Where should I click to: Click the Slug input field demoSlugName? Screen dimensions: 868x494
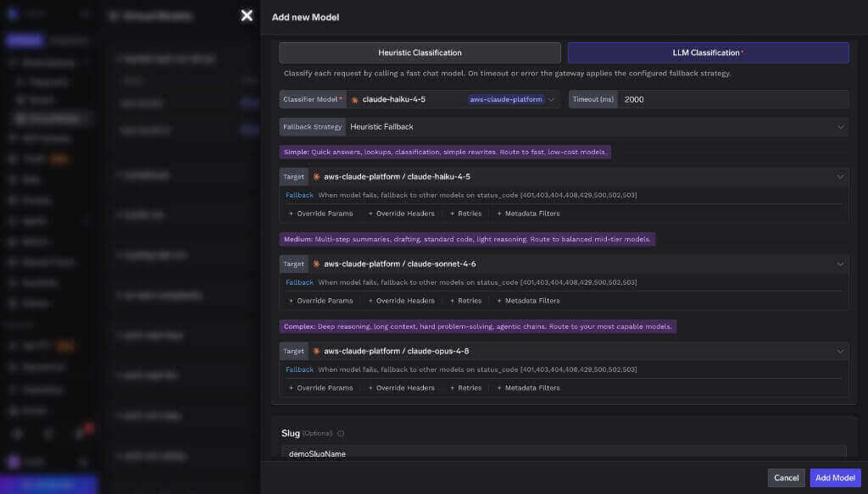tap(564, 452)
